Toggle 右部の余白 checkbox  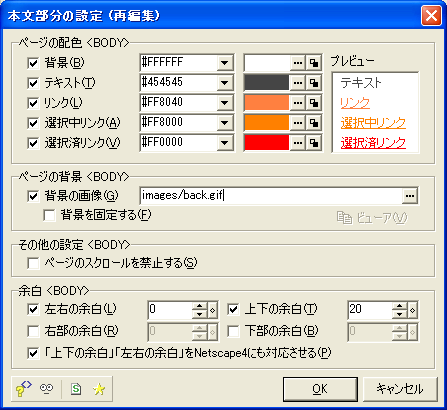(33, 331)
